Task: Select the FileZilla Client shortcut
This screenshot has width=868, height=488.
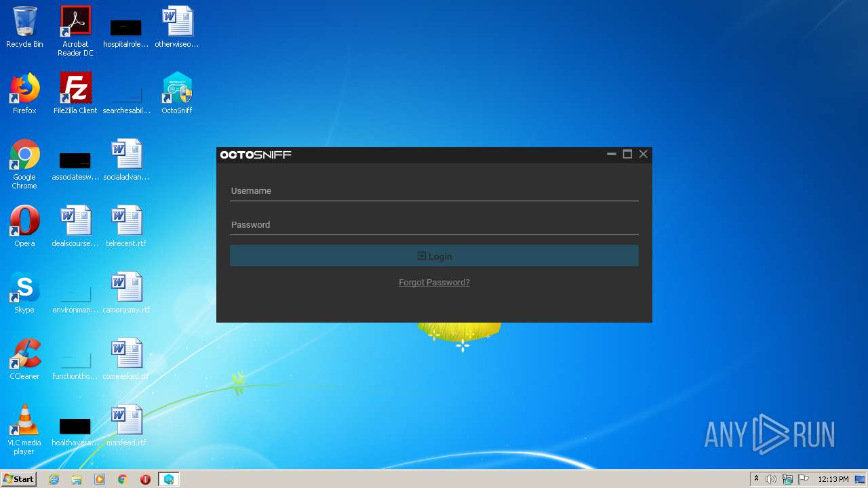Action: point(75,94)
